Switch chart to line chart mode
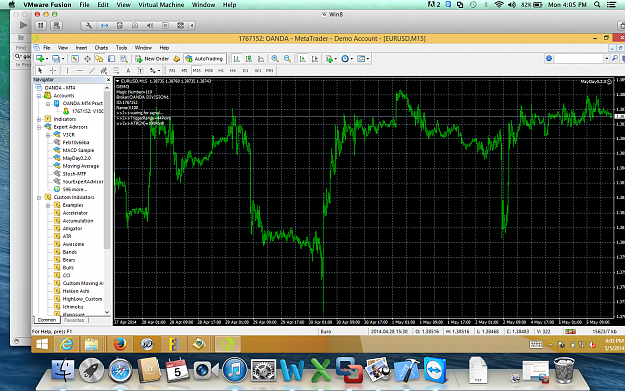The height and width of the screenshot is (391, 625). (261, 59)
